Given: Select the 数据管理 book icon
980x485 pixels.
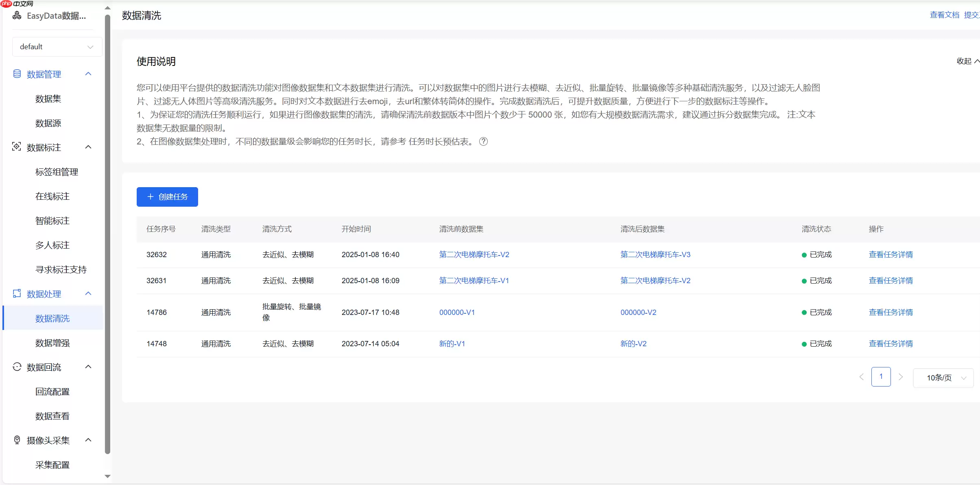Looking at the screenshot, I should (16, 74).
